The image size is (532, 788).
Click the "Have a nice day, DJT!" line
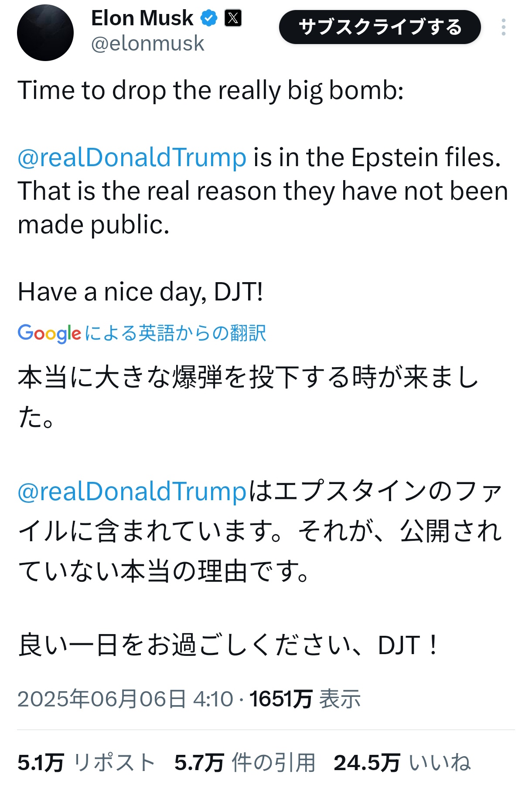point(140,292)
